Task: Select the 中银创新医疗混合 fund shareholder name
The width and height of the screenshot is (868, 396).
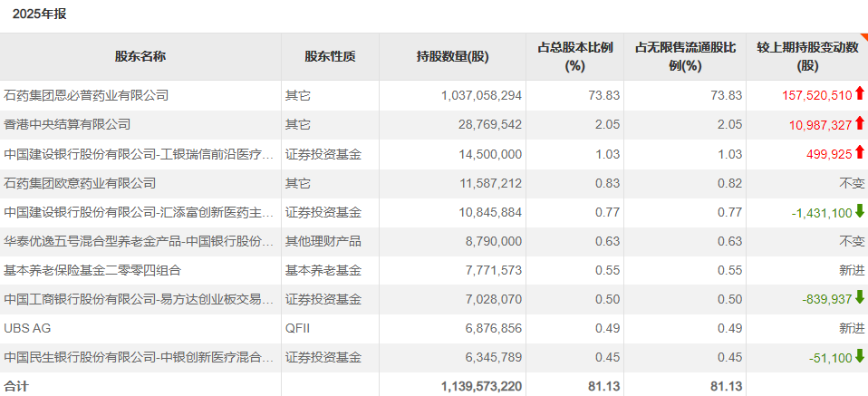Action: coord(139,358)
